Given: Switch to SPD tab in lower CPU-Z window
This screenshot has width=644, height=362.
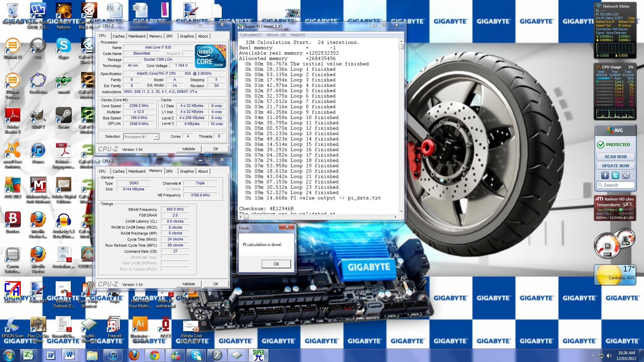Looking at the screenshot, I should click(x=169, y=171).
